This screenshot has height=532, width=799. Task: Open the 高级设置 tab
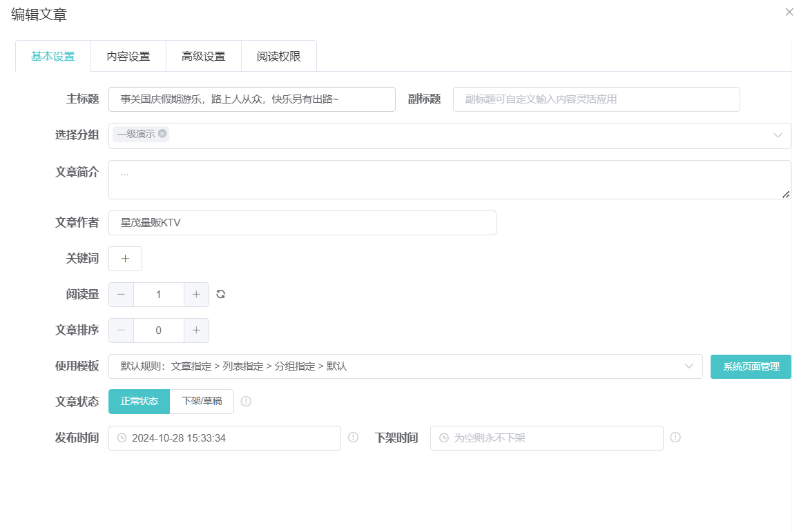[x=203, y=56]
